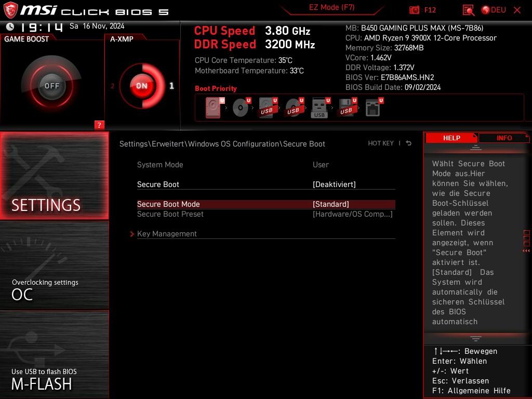Click the red question mark help icon

[99, 125]
